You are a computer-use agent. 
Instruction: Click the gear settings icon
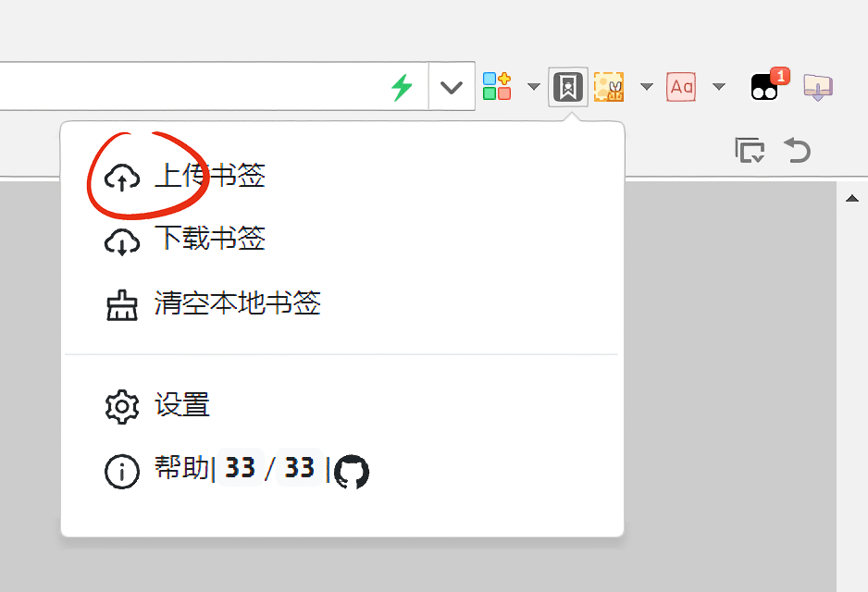(x=122, y=407)
